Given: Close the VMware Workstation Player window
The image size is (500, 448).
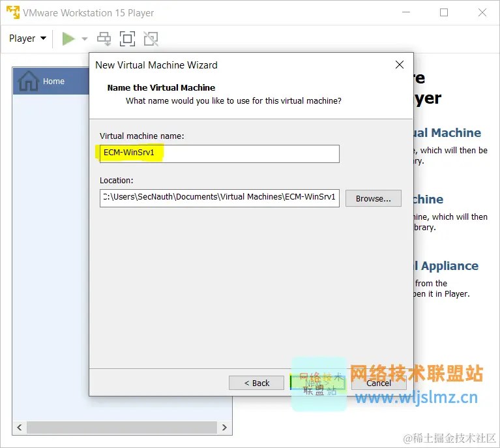Looking at the screenshot, I should pyautogui.click(x=482, y=12).
